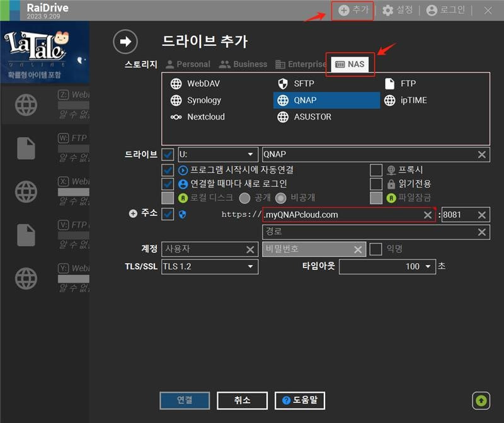Toggle auto-connect at program start checkbox

tap(168, 170)
